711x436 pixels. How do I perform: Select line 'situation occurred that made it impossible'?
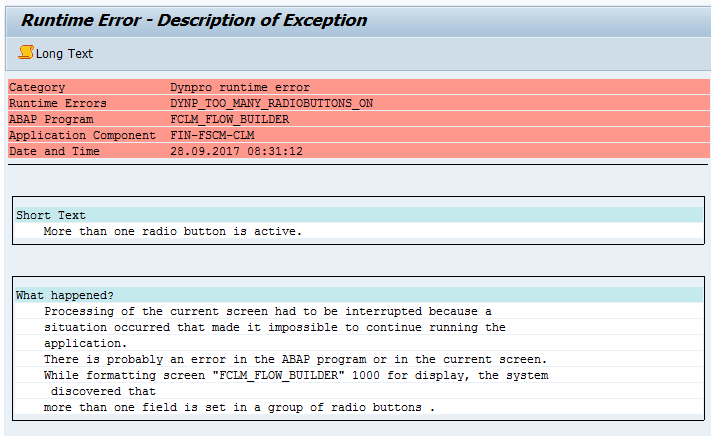coord(275,327)
